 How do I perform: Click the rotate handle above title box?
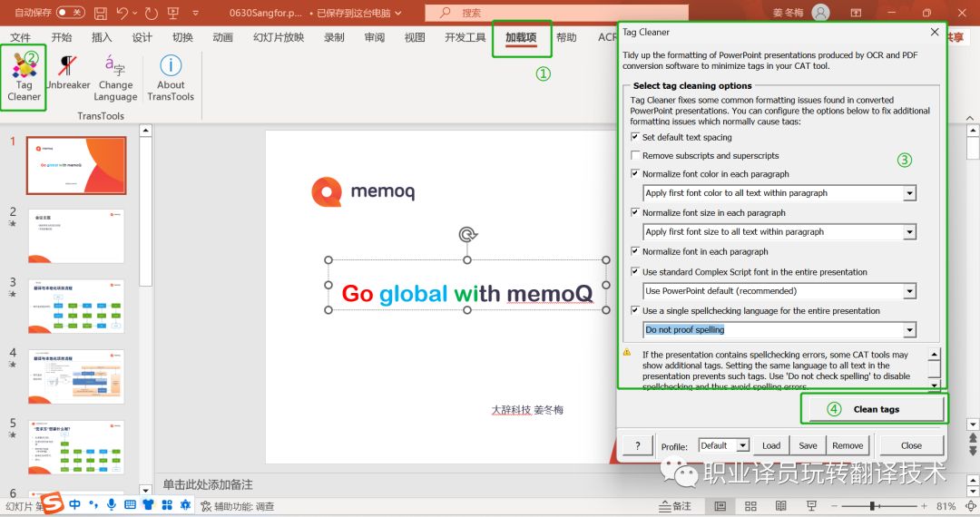pos(467,234)
